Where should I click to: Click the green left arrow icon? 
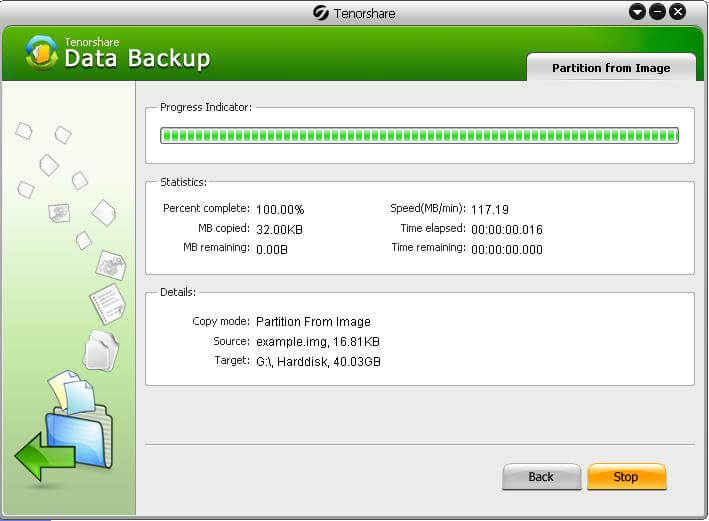click(x=44, y=457)
